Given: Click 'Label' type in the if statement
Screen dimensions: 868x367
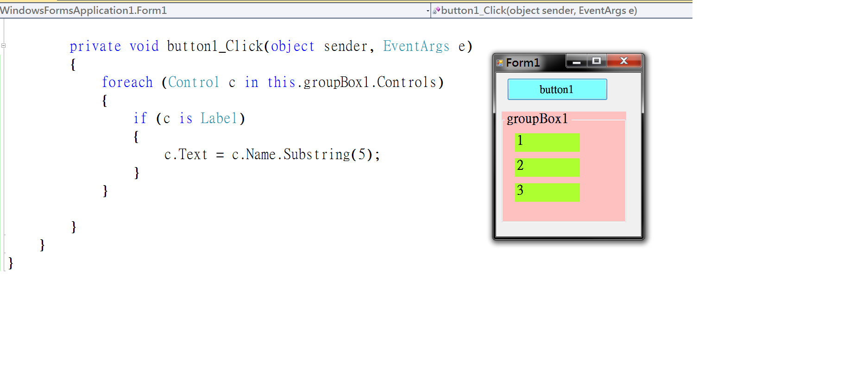Looking at the screenshot, I should click(219, 118).
